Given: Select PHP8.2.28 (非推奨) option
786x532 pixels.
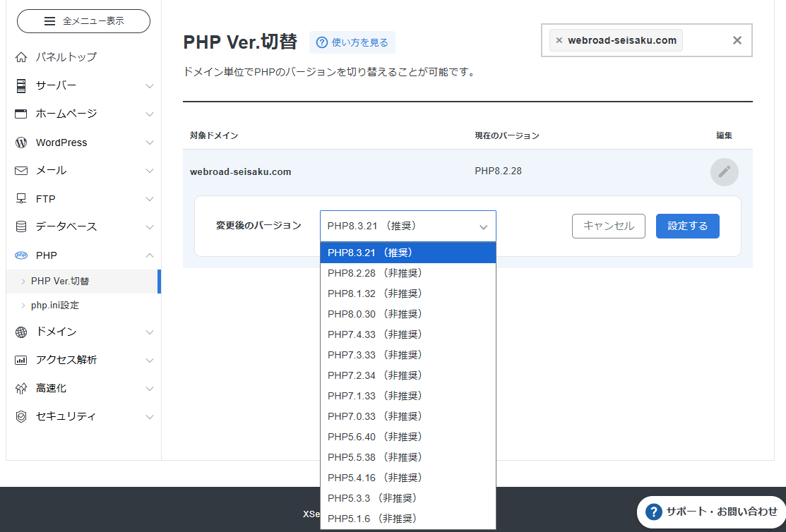Looking at the screenshot, I should 408,273.
